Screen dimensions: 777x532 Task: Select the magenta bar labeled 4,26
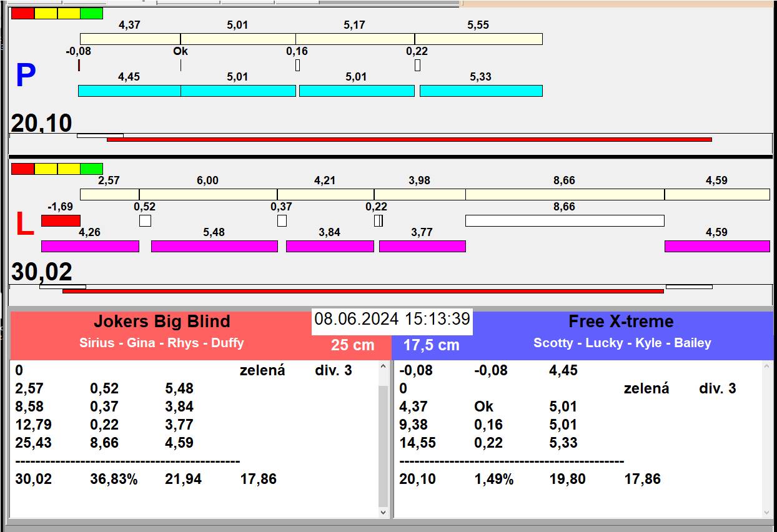tap(90, 246)
